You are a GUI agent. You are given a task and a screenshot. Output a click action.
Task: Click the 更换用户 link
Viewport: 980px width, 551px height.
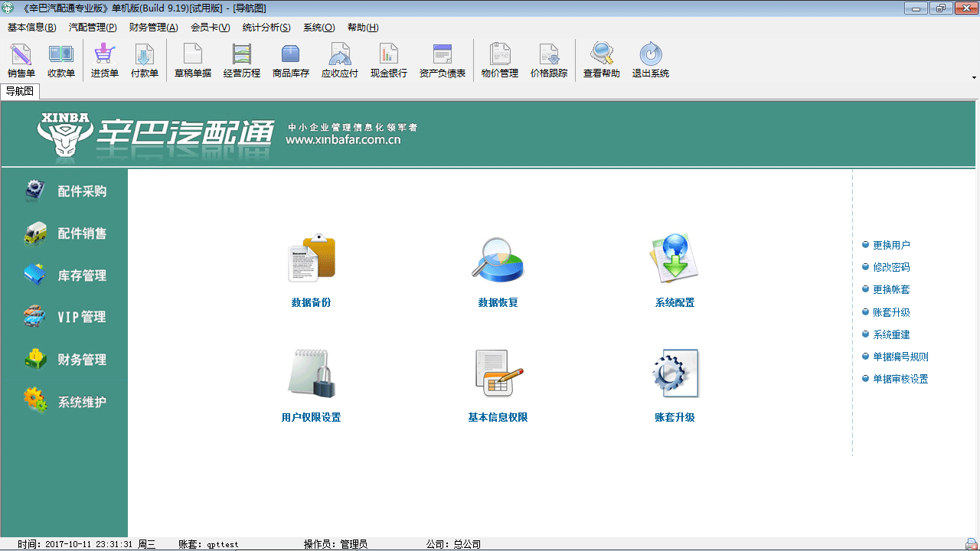[x=891, y=245]
